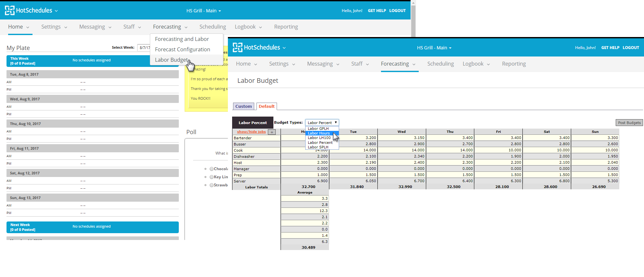The width and height of the screenshot is (644, 277).
Task: Expand Logbook menu in Labor Budget window
Action: [x=476, y=64]
